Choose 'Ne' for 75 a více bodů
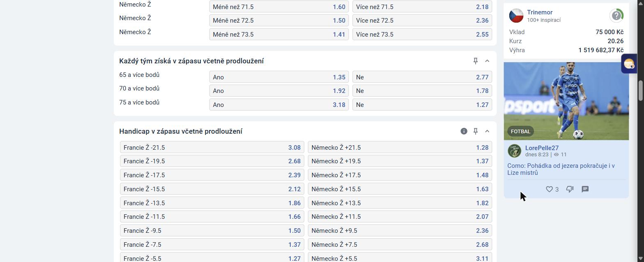644x262 pixels. coord(422,105)
